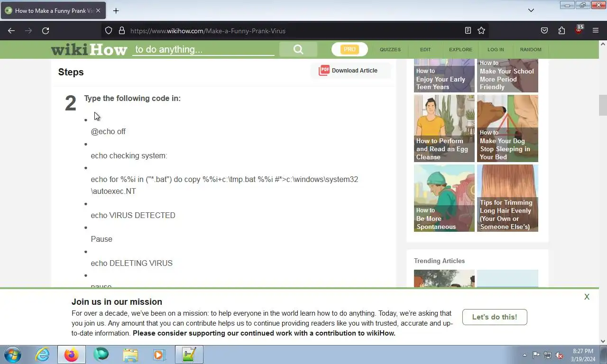Screen dimensions: 607x364
Task: Click LOG IN in the header
Action: (x=496, y=49)
